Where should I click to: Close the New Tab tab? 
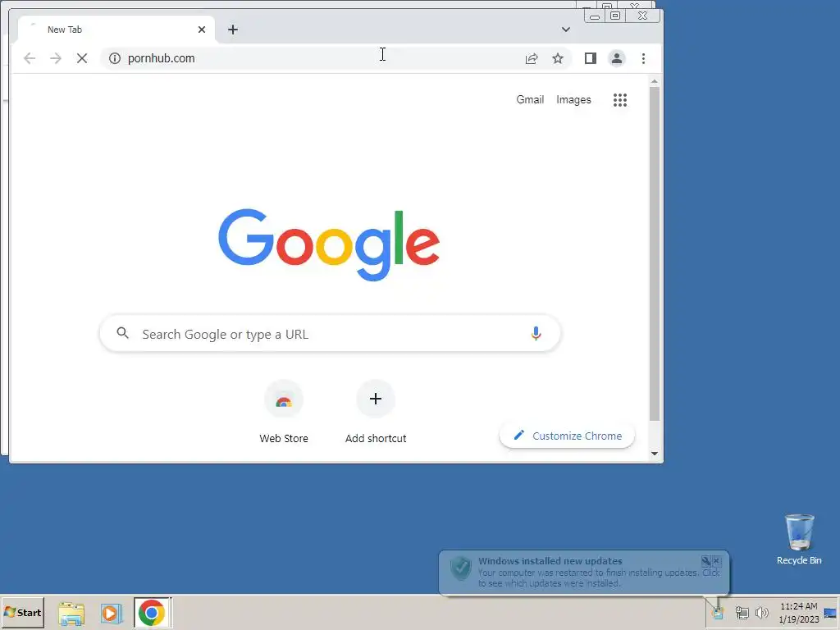click(x=202, y=30)
